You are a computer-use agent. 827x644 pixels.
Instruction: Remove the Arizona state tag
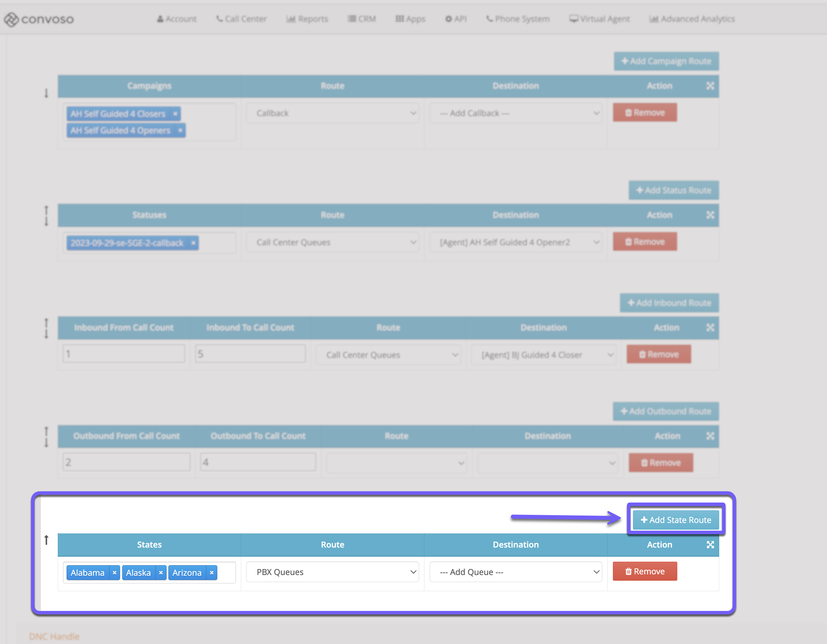212,573
